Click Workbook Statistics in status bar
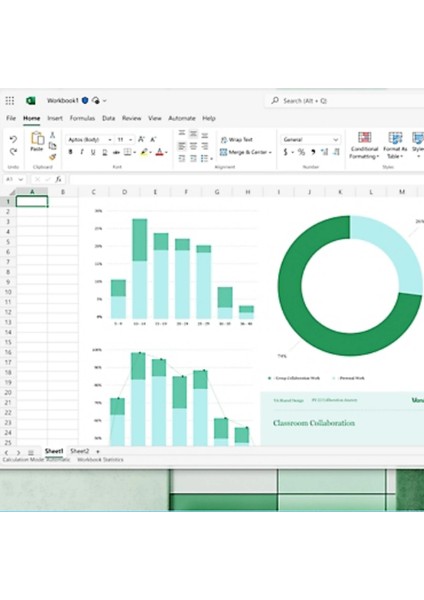Screen dimensions: 424x600 (x=100, y=460)
